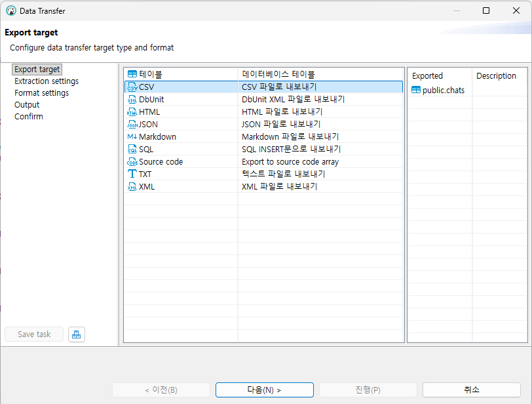
Task: Click description 텍스트 파일로 내보내기
Action: coord(284,174)
